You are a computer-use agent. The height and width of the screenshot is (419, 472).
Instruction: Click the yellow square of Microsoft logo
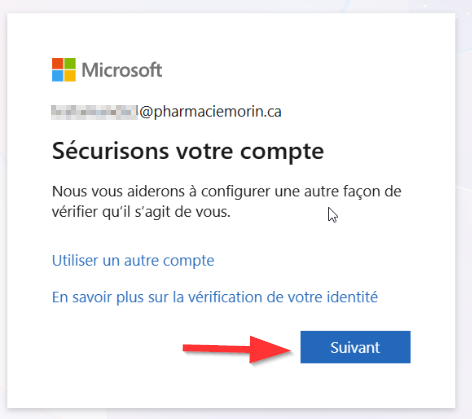70,76
